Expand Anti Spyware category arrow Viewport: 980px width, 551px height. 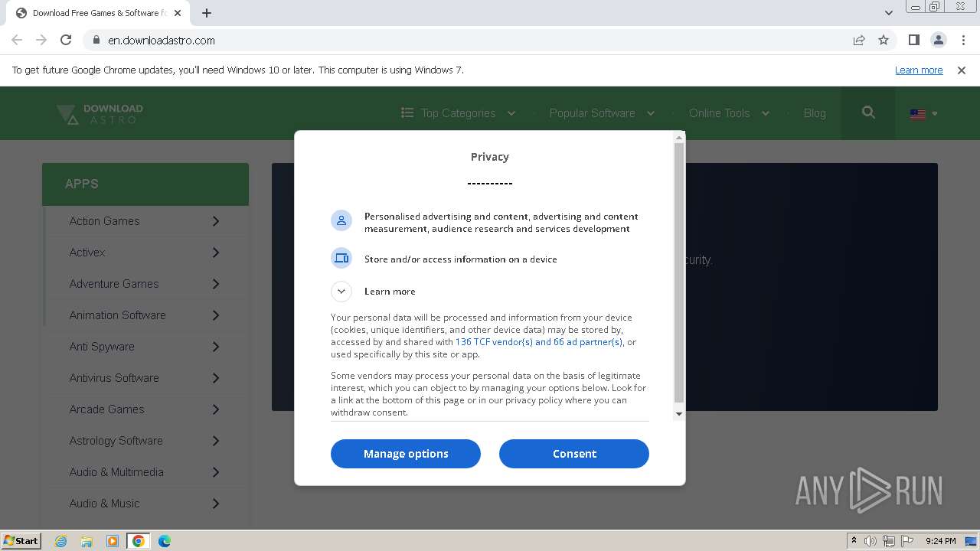tap(215, 347)
